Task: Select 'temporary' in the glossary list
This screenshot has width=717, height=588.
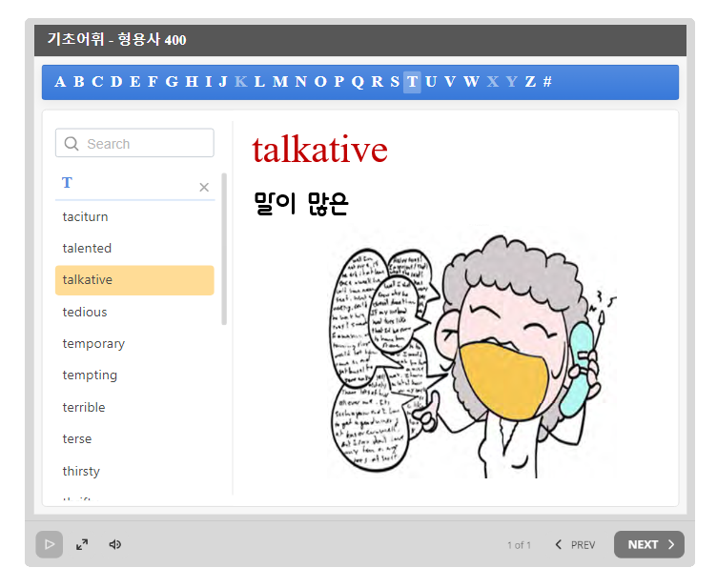Action: 93,343
